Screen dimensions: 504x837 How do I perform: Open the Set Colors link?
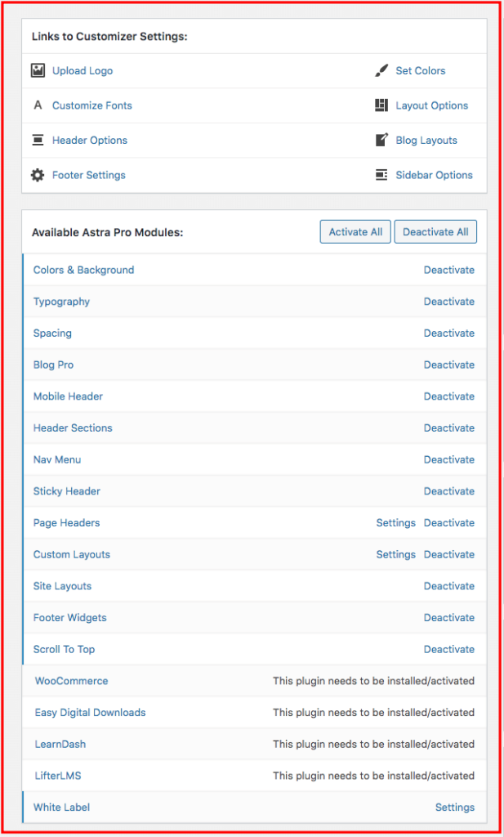pos(420,70)
